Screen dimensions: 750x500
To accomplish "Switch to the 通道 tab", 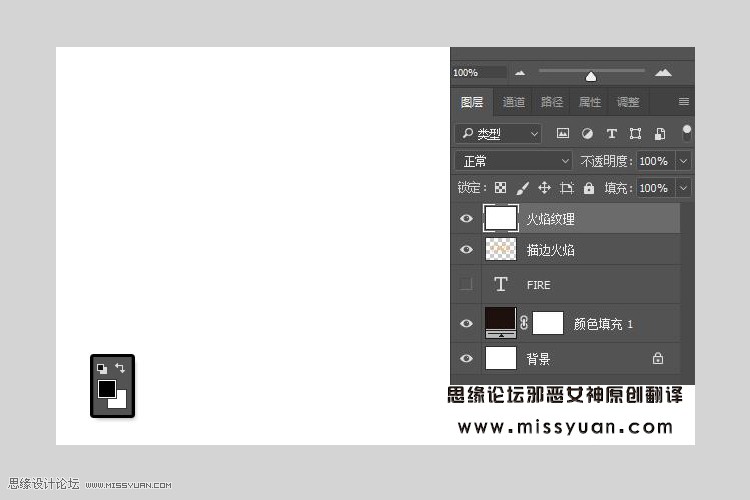I will 514,102.
